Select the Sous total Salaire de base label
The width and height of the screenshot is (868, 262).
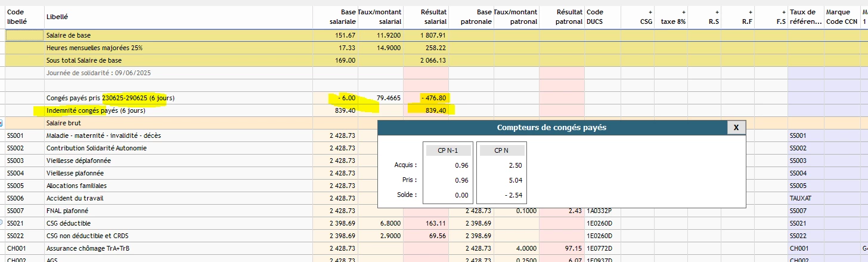(x=83, y=60)
